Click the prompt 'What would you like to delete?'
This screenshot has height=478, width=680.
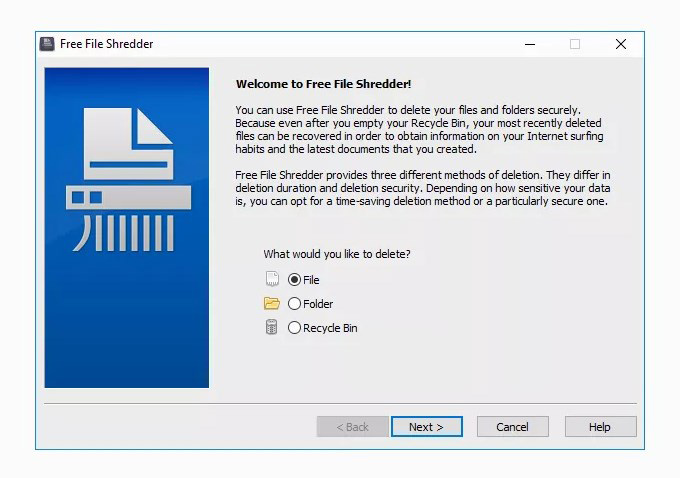(x=337, y=254)
